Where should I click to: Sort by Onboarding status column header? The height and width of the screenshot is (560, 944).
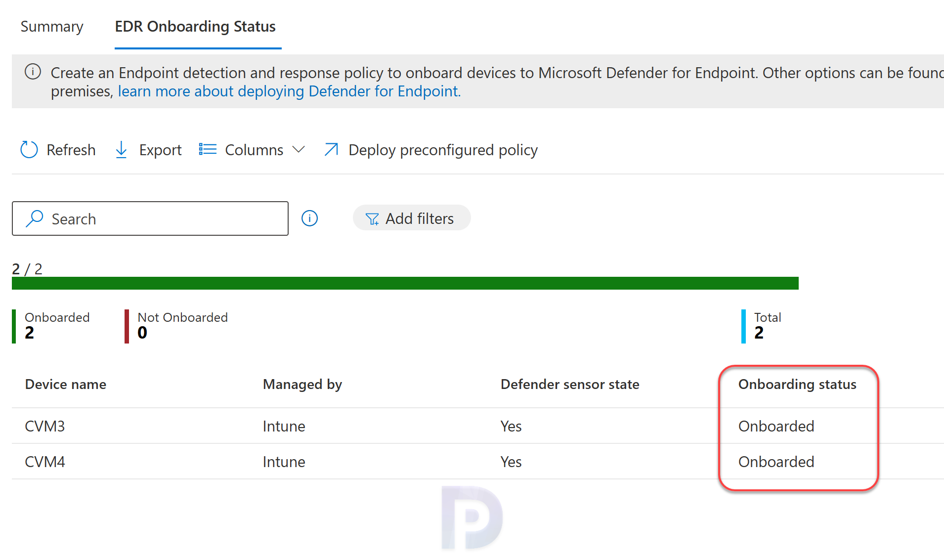click(x=797, y=385)
